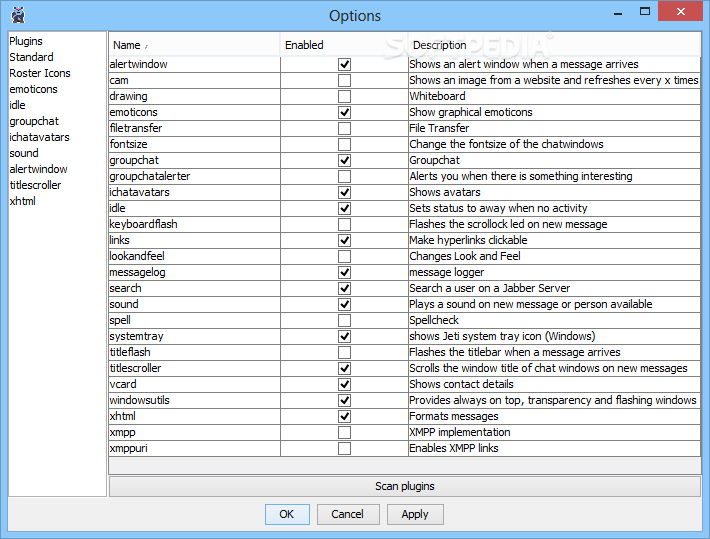
Task: Disable the systemtray plugin checkbox
Action: click(344, 337)
